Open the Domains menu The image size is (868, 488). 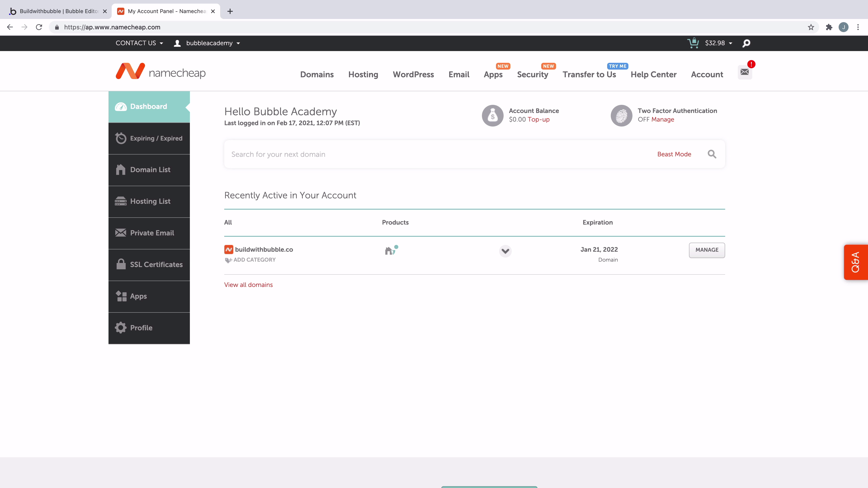tap(316, 74)
